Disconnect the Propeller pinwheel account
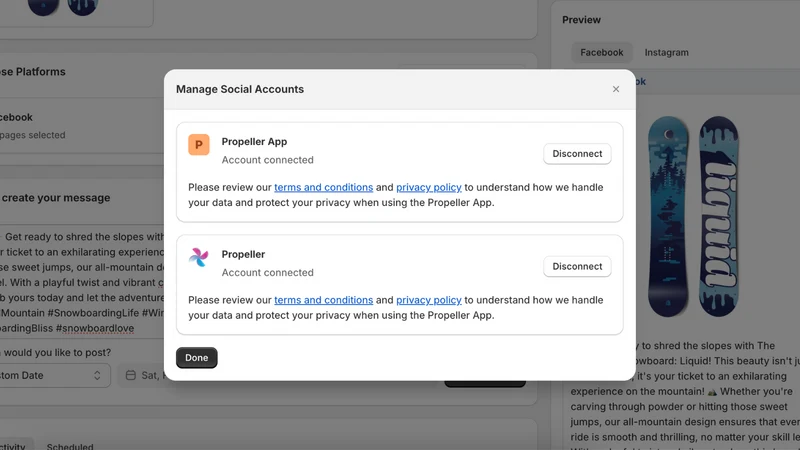800x450 pixels. tap(577, 266)
